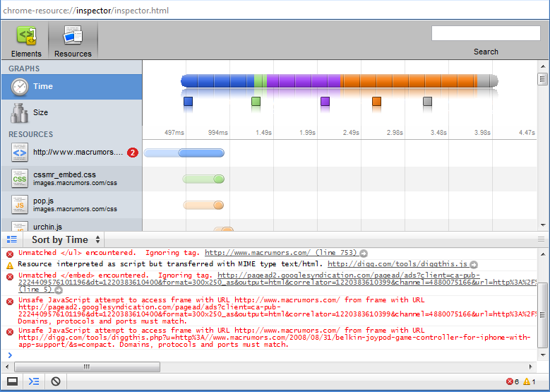Viewport: 550px width, 392px height.
Task: Click the green stylesheet legend square
Action: 256,102
